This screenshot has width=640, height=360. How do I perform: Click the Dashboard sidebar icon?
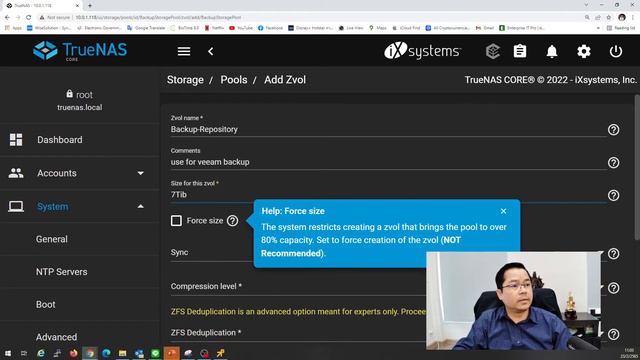[x=16, y=140]
